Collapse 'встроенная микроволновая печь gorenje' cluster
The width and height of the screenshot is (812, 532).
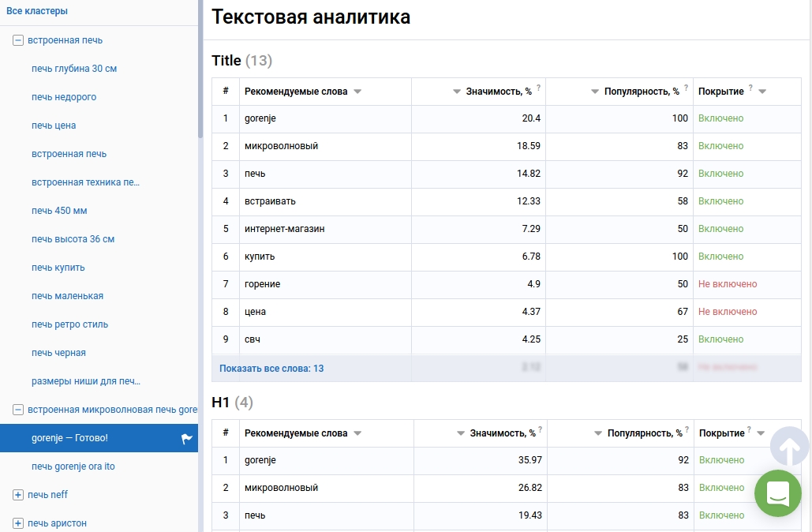pyautogui.click(x=18, y=410)
